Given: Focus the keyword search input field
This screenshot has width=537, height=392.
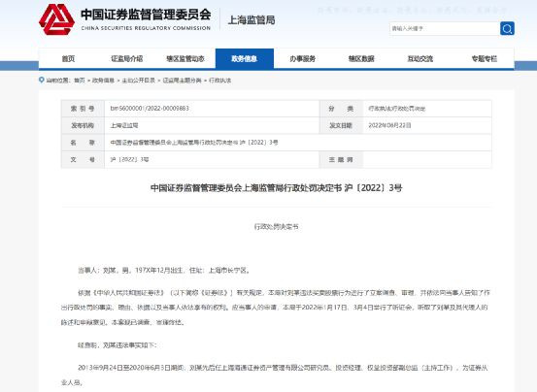Looking at the screenshot, I should pos(445,28).
